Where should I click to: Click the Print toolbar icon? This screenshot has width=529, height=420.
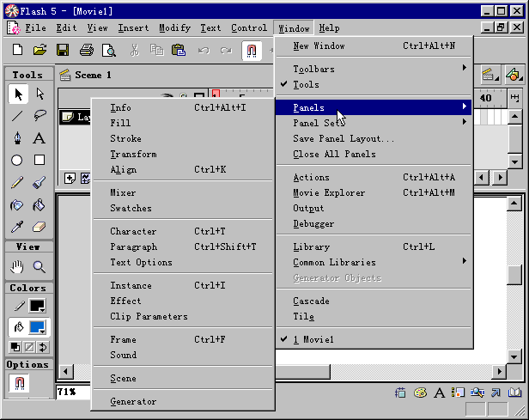pyautogui.click(x=87, y=50)
